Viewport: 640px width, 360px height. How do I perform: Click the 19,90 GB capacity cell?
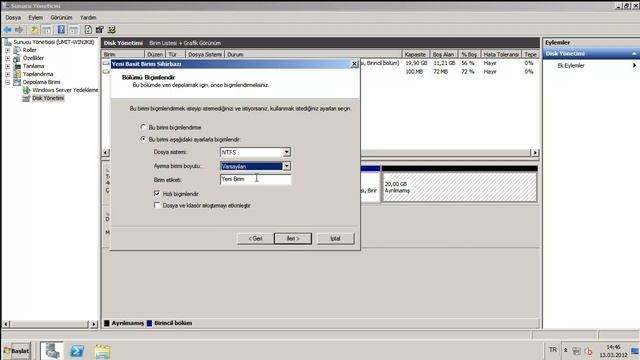[416, 63]
